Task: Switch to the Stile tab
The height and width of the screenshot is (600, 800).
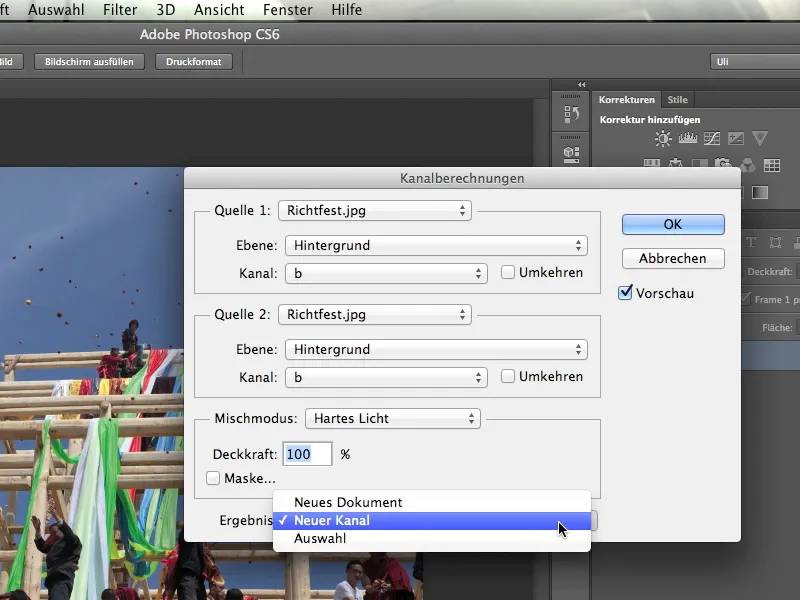Action: pos(678,99)
